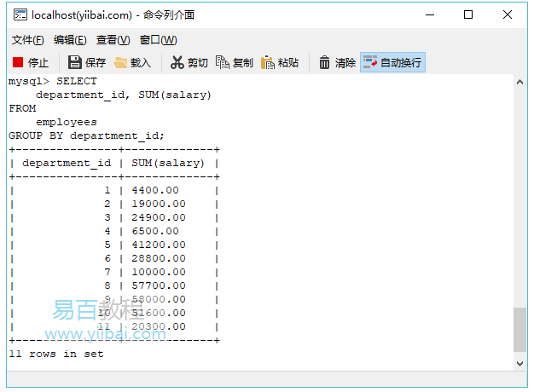The height and width of the screenshot is (392, 534).
Task: Paste with the 粘贴 clipboard icon
Action: pos(268,62)
